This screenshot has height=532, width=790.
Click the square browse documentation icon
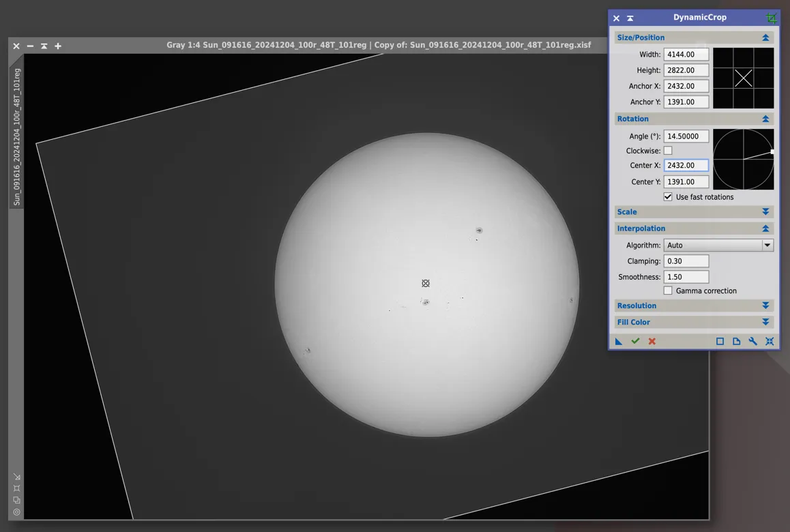(720, 341)
